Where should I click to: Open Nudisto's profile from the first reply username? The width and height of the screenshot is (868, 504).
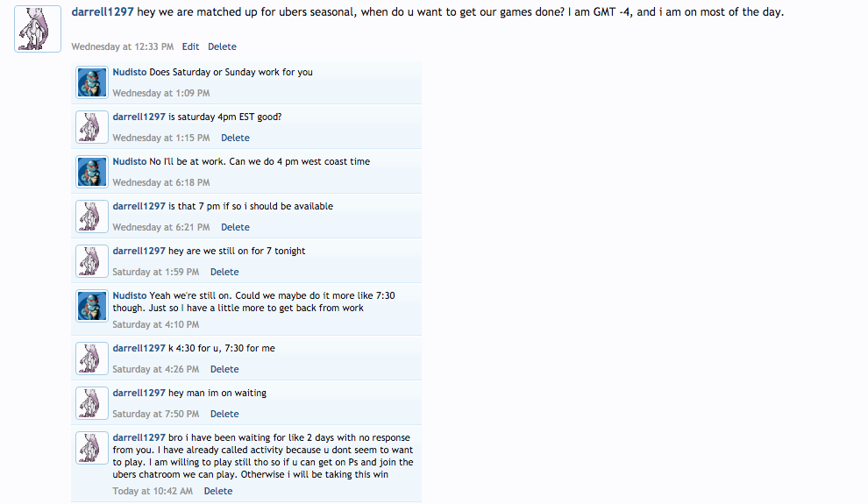pyautogui.click(x=130, y=72)
